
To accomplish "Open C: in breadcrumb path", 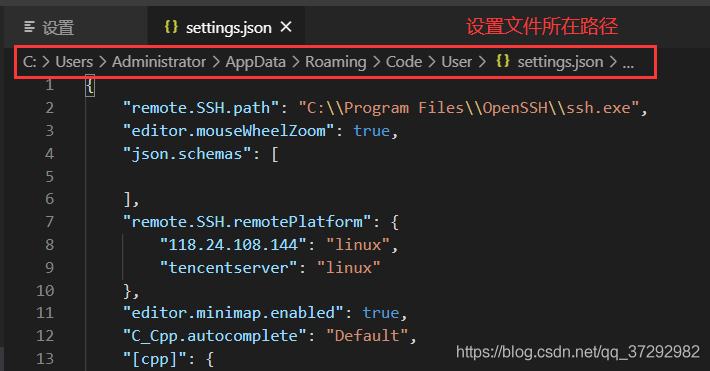I will pos(29,62).
